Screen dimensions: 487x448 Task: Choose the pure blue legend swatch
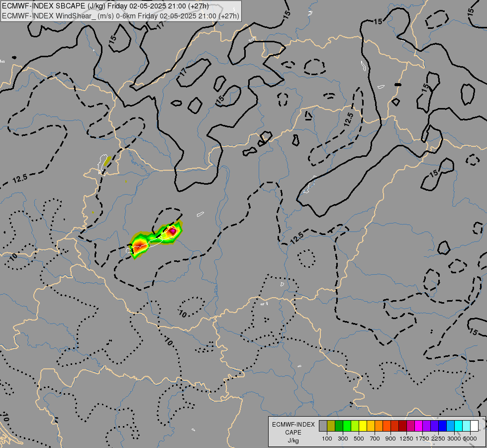click(443, 426)
